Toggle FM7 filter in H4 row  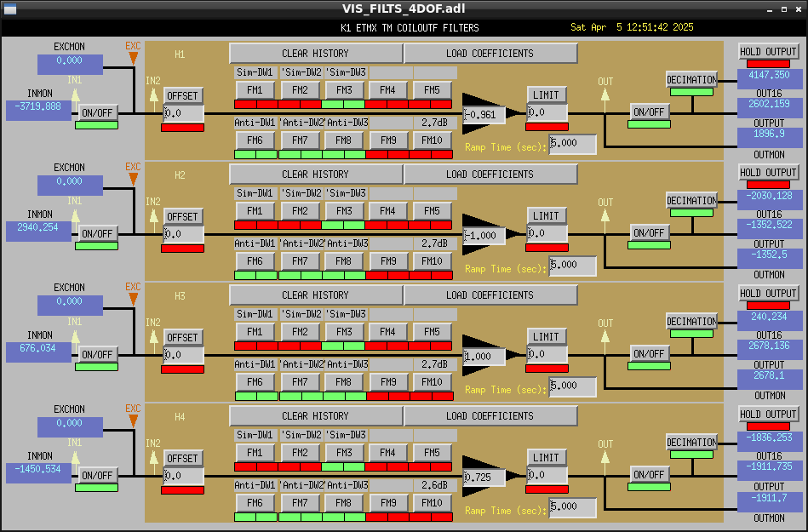coord(300,503)
